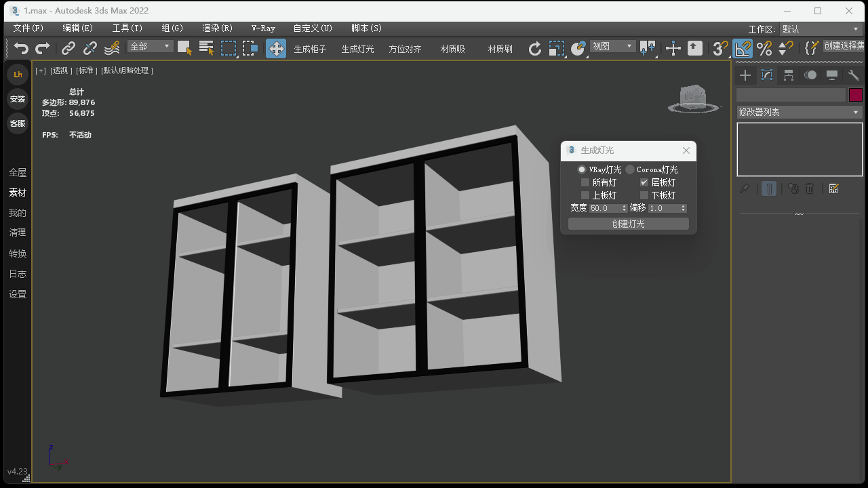The height and width of the screenshot is (488, 868).
Task: Open the Display command panel tab
Action: pos(832,75)
